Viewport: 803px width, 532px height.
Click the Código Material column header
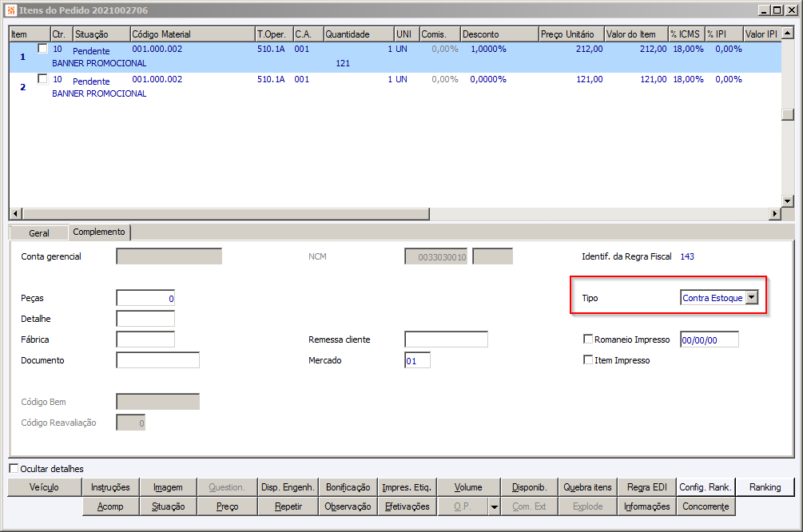pos(193,34)
